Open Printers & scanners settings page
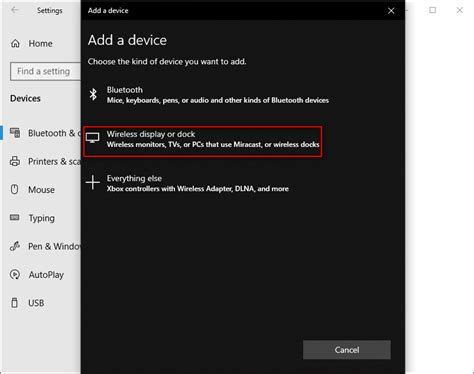Screen dimensions: 474x374 [x=45, y=161]
